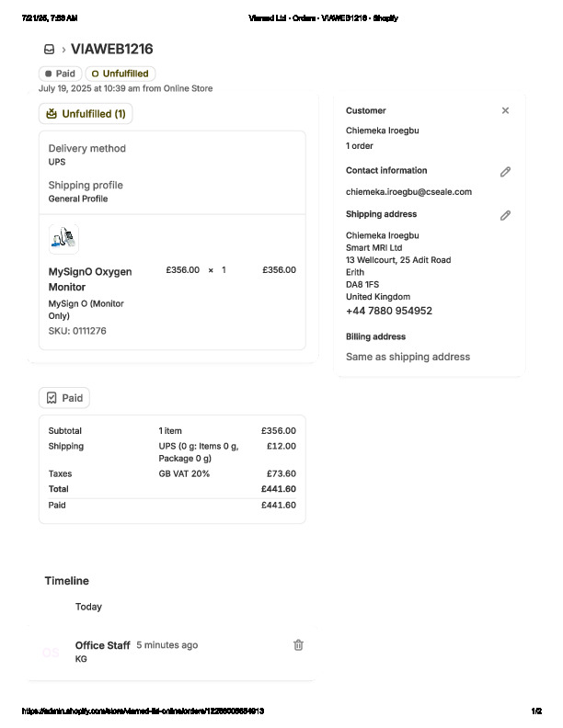The width and height of the screenshot is (563, 728).
Task: Click the customer's phone number
Action: point(388,311)
